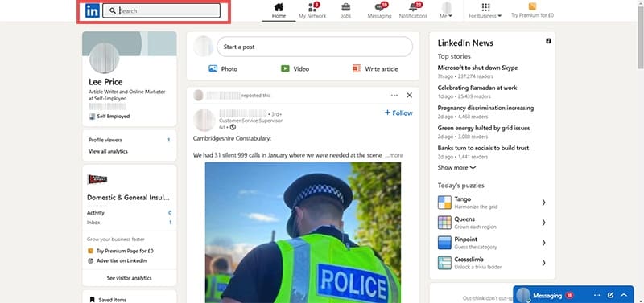
Task: Open the Messaging tab in the top bar
Action: pos(379,11)
